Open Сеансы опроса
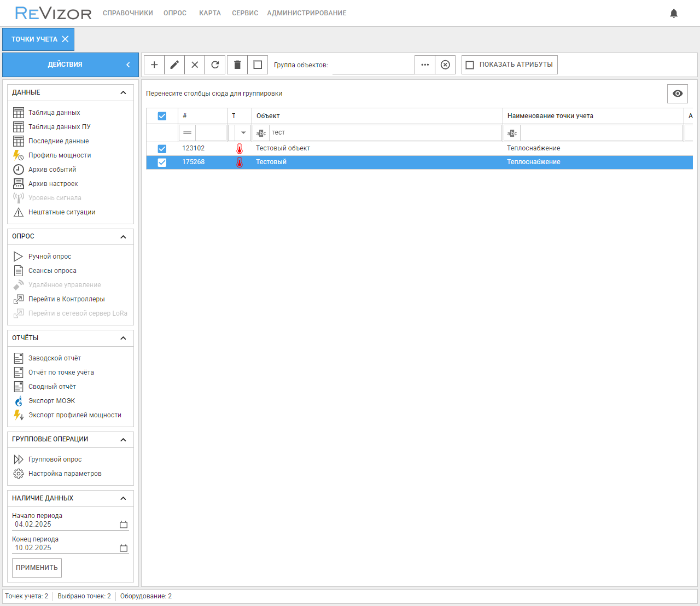 [52, 271]
